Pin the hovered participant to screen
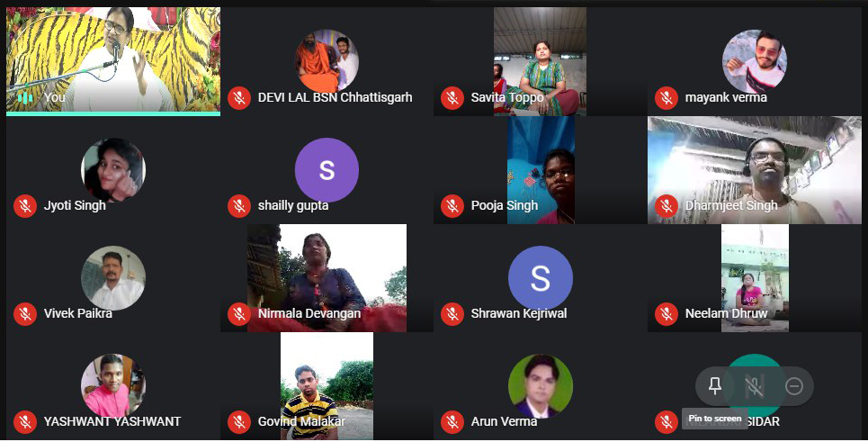The width and height of the screenshot is (868, 442). [x=715, y=385]
